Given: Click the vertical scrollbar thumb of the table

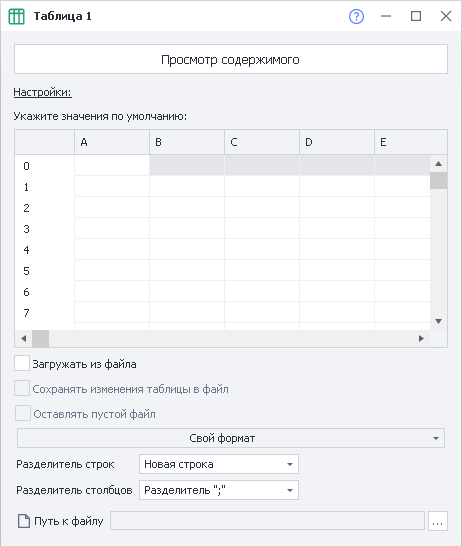Looking at the screenshot, I should 438,180.
